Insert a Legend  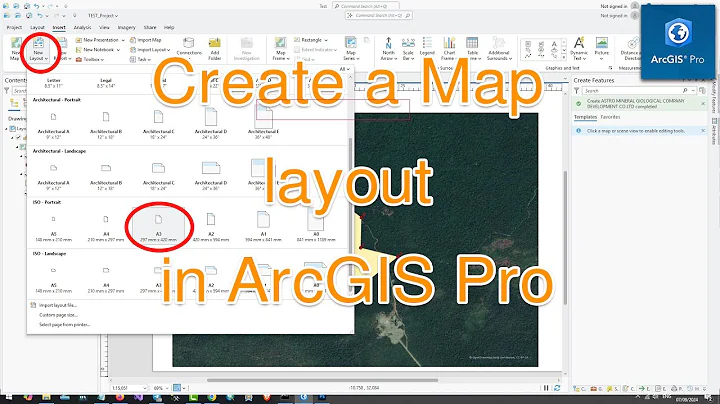[x=427, y=47]
